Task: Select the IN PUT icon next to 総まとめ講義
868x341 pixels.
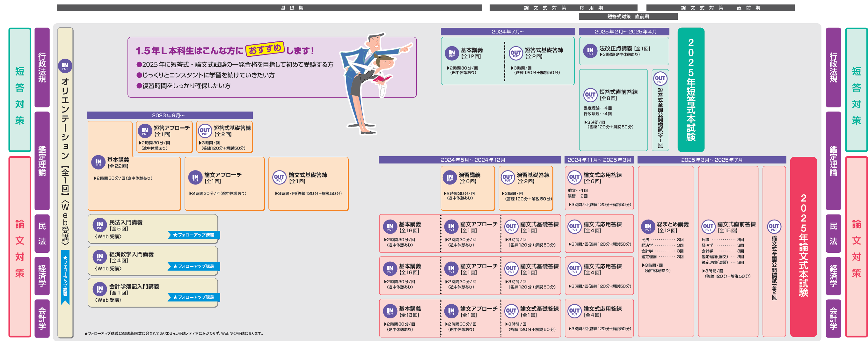Action: click(648, 227)
